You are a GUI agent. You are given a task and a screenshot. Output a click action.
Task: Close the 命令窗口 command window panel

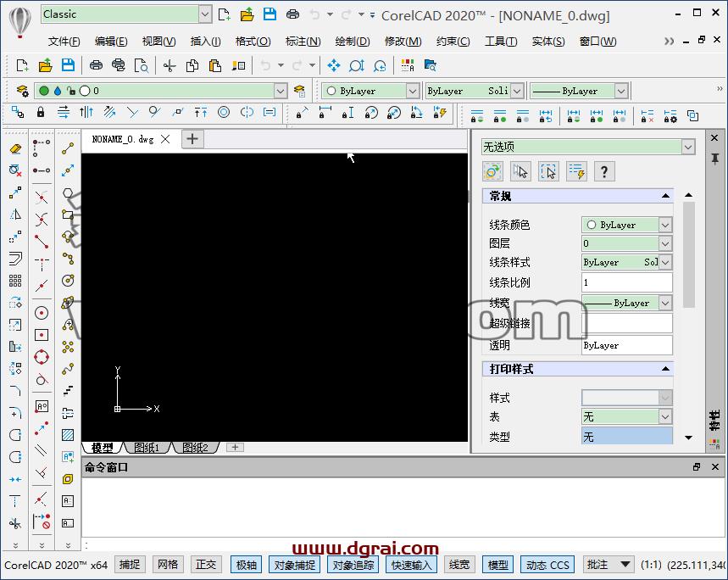(715, 466)
